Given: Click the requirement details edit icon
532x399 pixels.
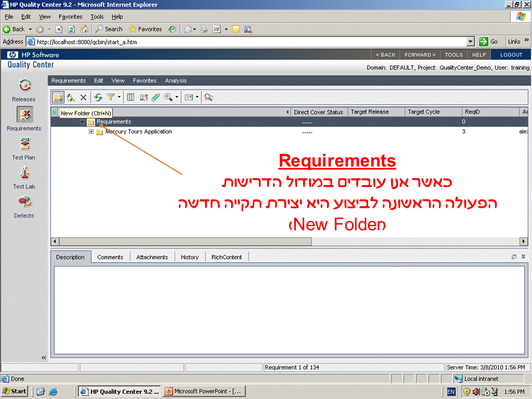Looking at the screenshot, I should [144, 98].
